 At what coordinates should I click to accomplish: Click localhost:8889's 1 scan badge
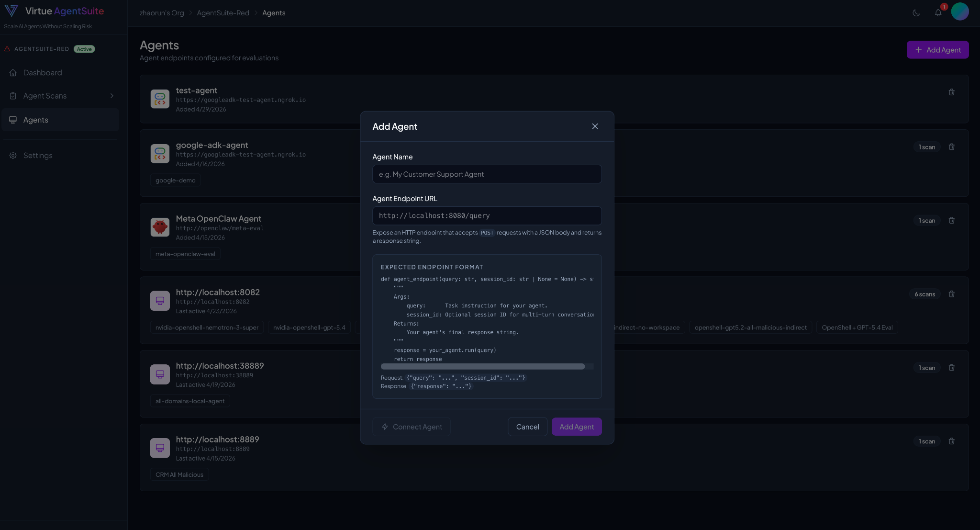(x=927, y=441)
